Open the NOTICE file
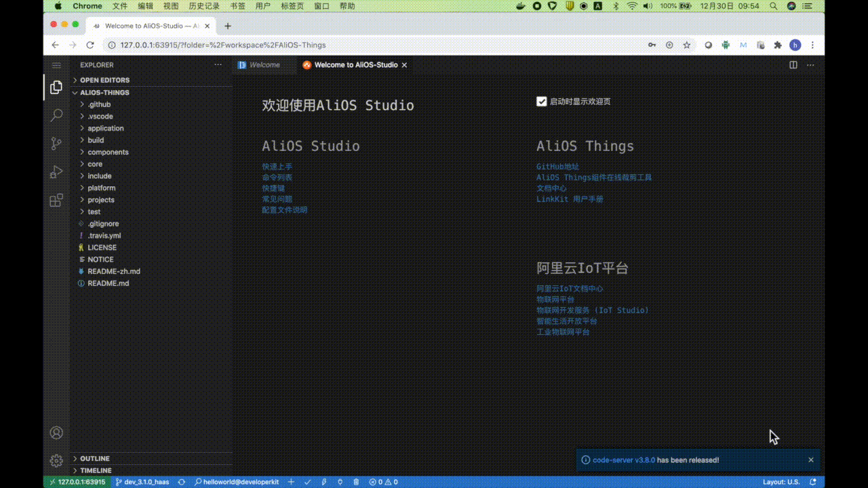This screenshot has width=868, height=488. coord(151,260)
